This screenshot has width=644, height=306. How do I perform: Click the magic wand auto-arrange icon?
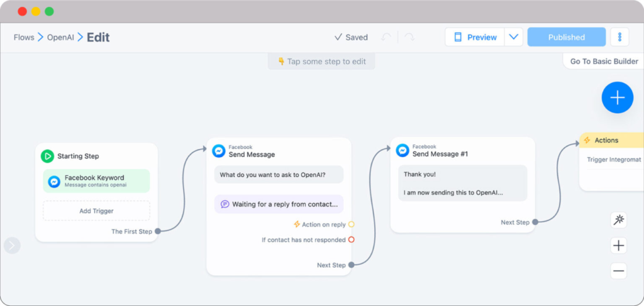click(619, 221)
